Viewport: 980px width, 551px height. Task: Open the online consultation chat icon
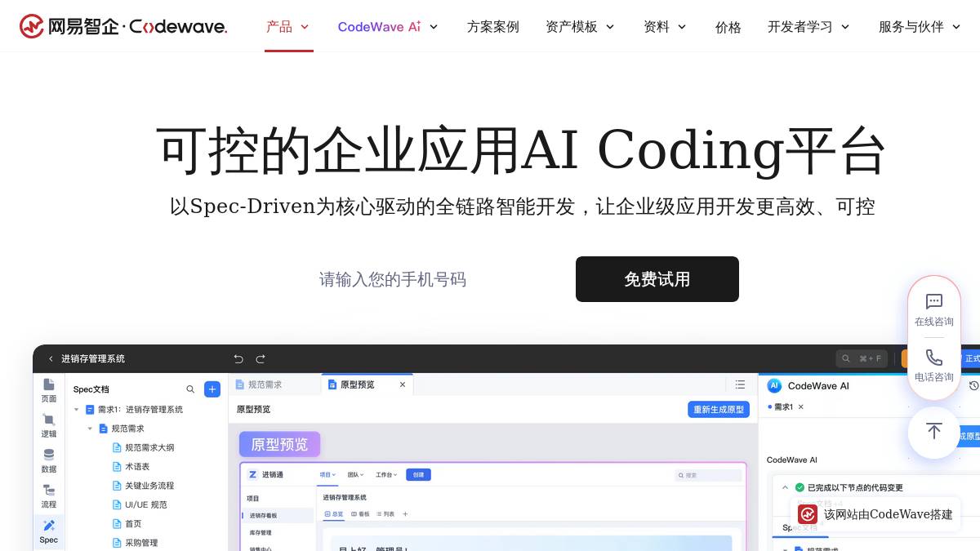[934, 301]
